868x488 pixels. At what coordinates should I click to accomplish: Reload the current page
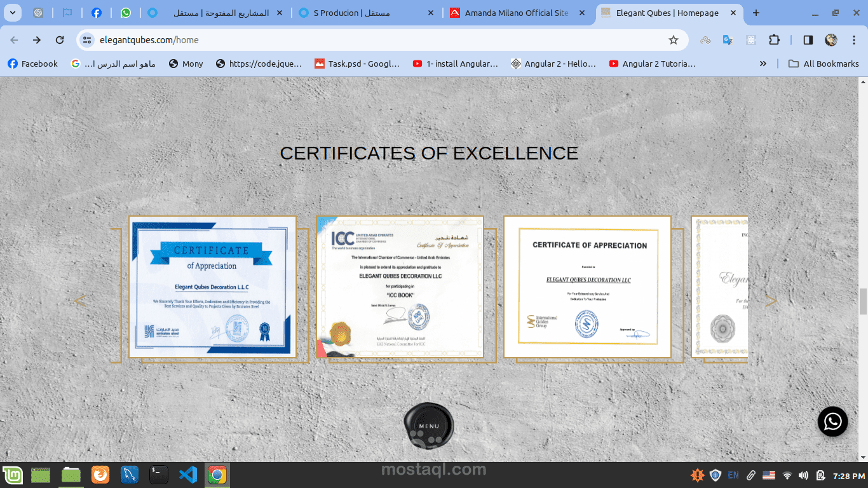60,40
